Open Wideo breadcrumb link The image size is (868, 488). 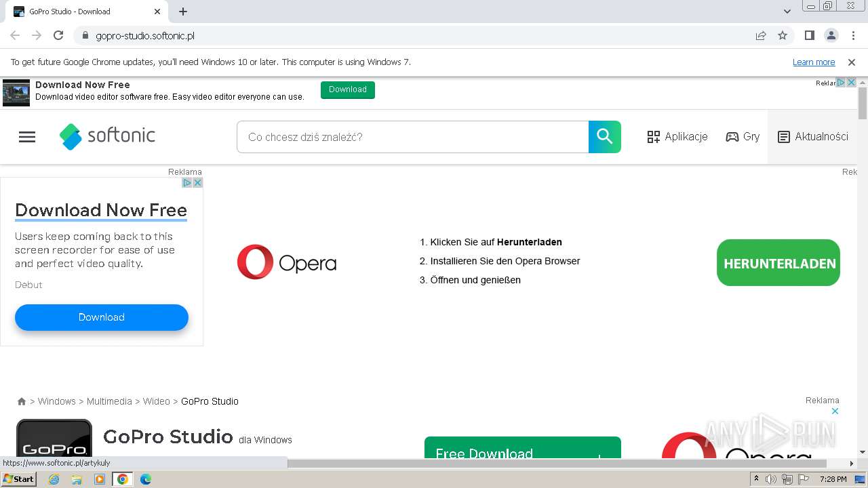[x=157, y=401]
